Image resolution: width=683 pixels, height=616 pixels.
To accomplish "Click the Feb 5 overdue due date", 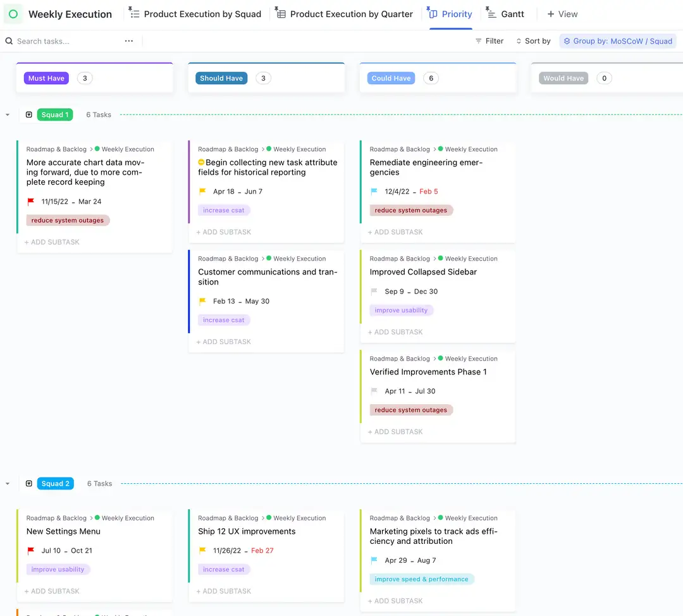I will (429, 192).
